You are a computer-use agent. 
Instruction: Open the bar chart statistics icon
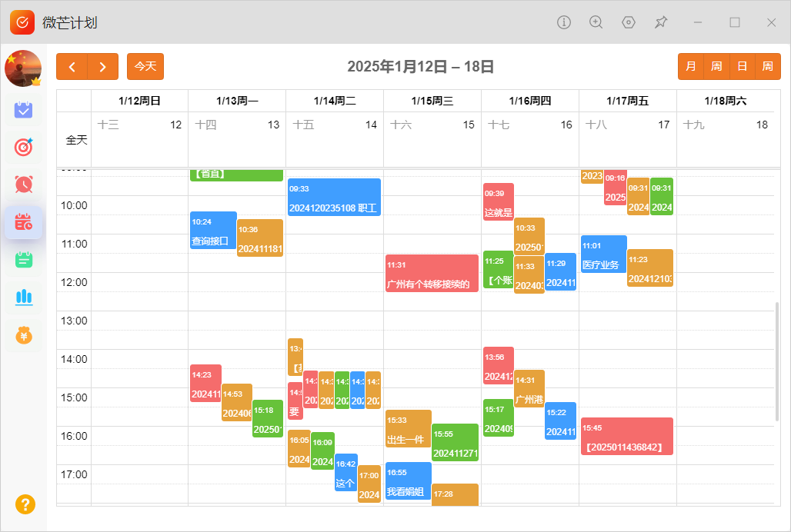pyautogui.click(x=24, y=297)
